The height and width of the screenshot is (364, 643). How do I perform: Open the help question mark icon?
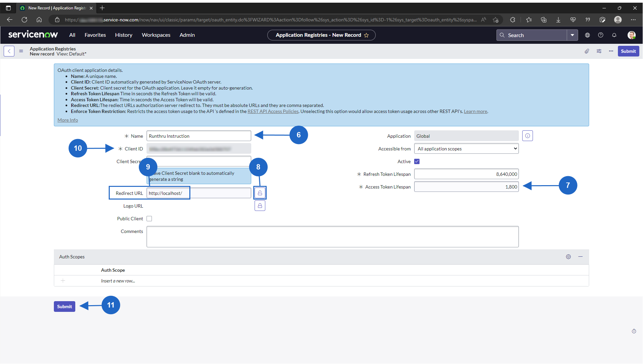point(601,35)
